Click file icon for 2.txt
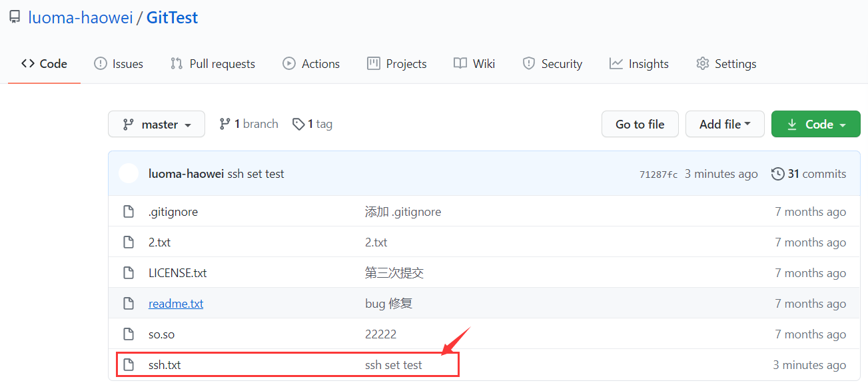 (x=129, y=242)
